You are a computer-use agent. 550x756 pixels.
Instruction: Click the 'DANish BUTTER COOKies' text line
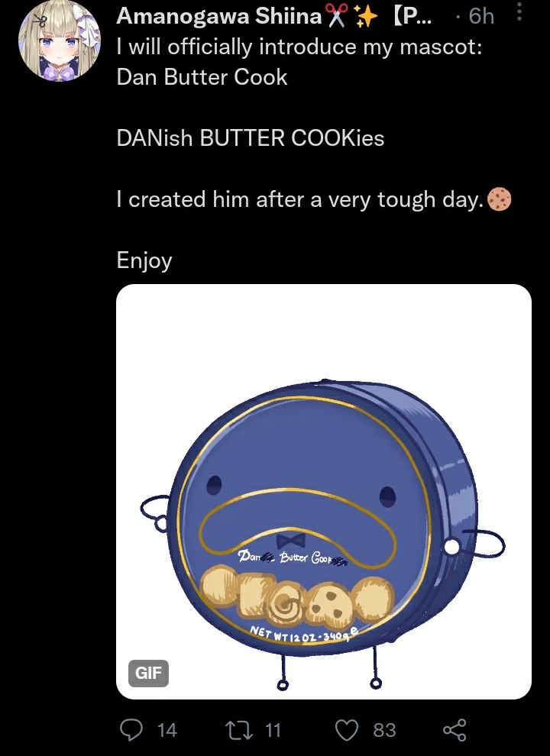pyautogui.click(x=251, y=138)
